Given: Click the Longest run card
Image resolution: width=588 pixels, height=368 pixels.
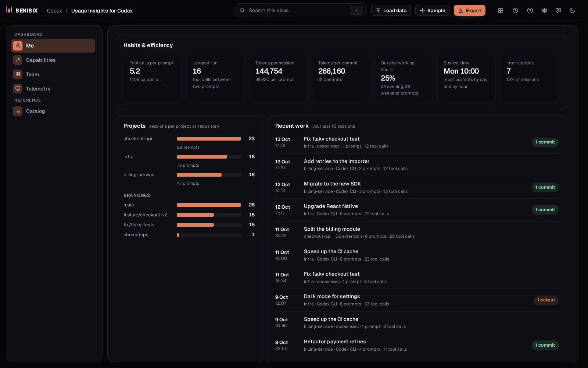Looking at the screenshot, I should (x=215, y=78).
